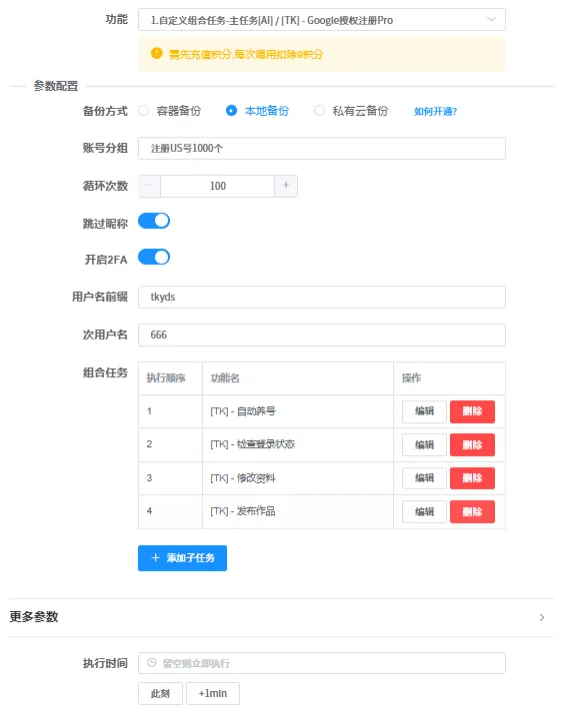Click the 添加子任务 button

coord(182,558)
